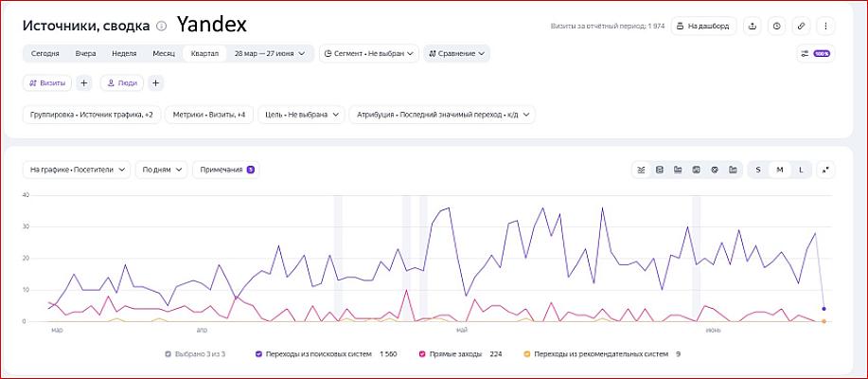The width and height of the screenshot is (868, 379).
Task: Click the июнь label on the chart x-axis
Action: (713, 331)
